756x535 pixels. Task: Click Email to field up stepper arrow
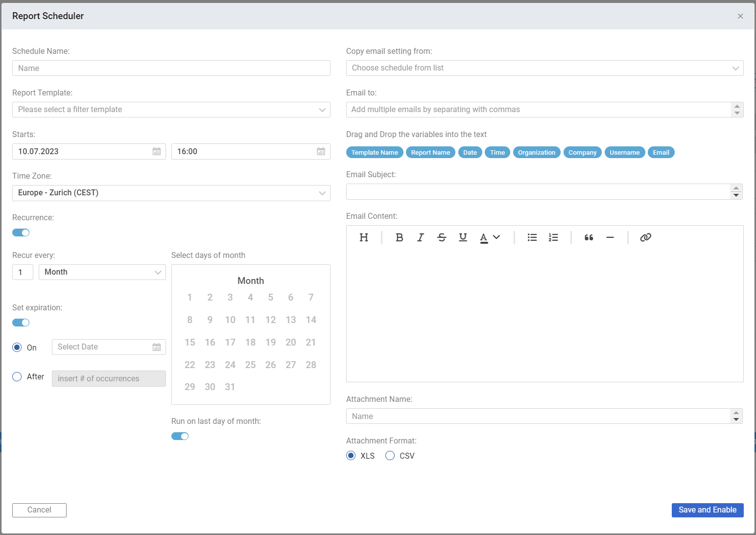[737, 106]
